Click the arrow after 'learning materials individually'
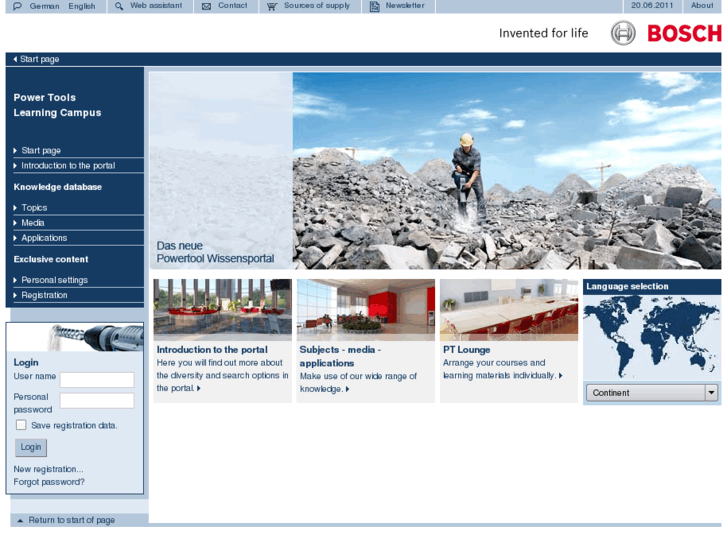 click(561, 376)
